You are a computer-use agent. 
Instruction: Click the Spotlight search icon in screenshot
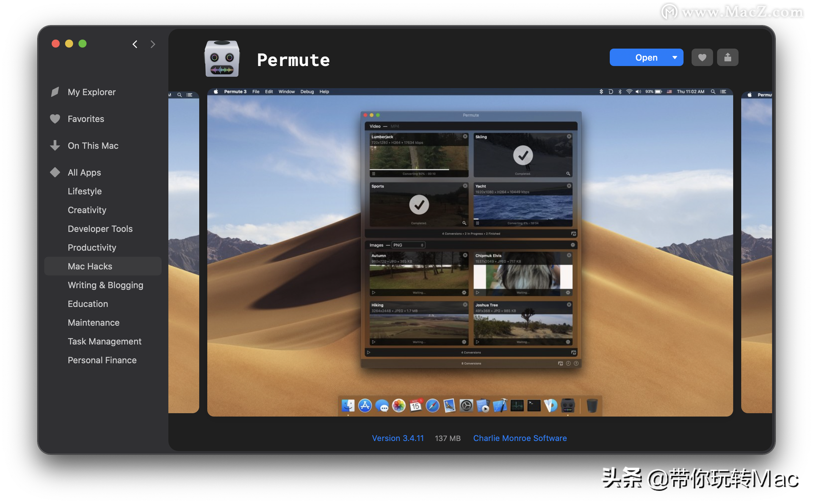pos(713,91)
